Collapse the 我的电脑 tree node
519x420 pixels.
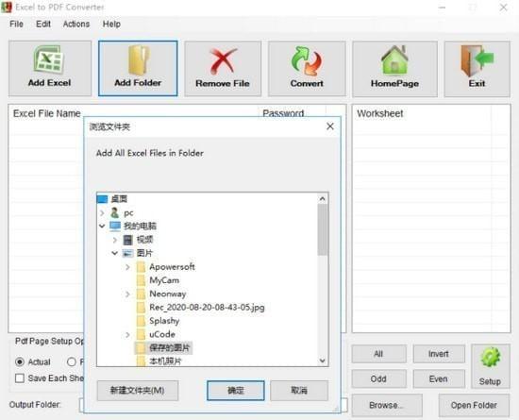(102, 227)
